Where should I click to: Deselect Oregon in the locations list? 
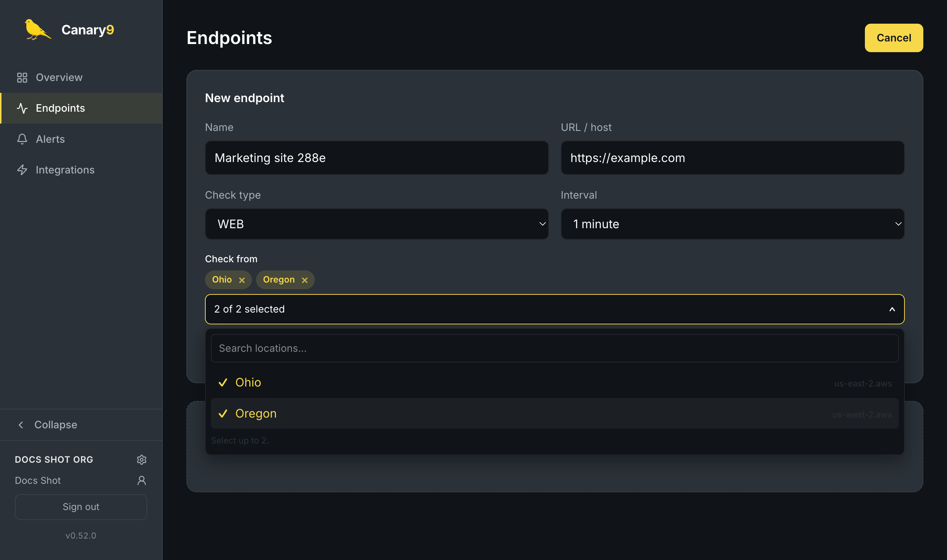555,414
